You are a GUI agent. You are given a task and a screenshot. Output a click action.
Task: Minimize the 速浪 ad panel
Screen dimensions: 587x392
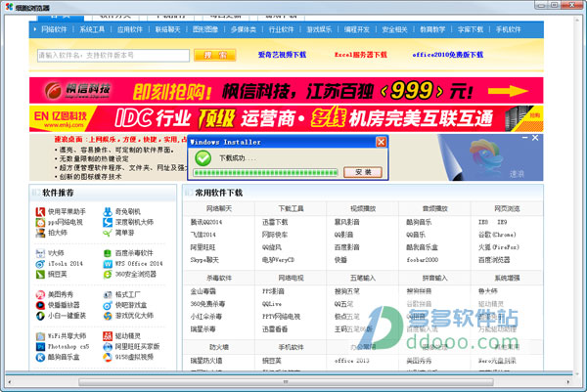(x=524, y=138)
